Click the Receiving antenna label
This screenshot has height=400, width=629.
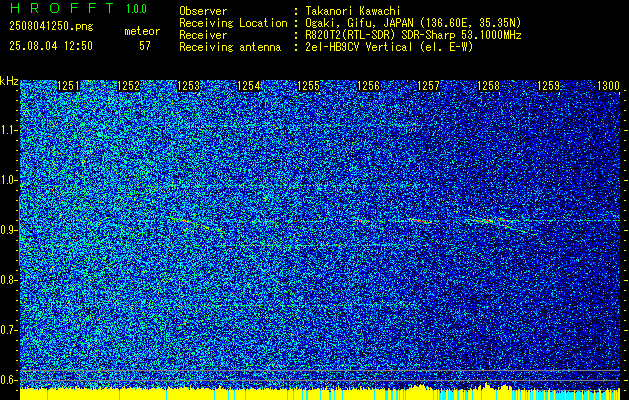pos(230,47)
